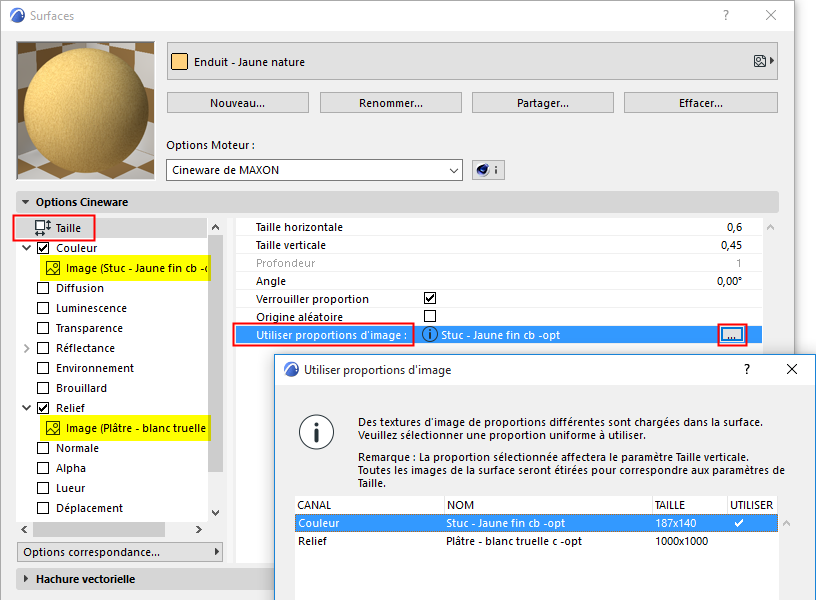This screenshot has height=600, width=816.
Task: Open the surface picker icon beside Enduit name
Action: [763, 61]
